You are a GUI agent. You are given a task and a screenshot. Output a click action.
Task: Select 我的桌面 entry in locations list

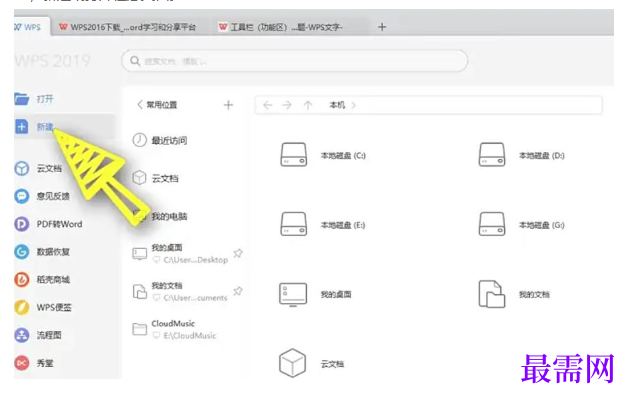tap(188, 253)
